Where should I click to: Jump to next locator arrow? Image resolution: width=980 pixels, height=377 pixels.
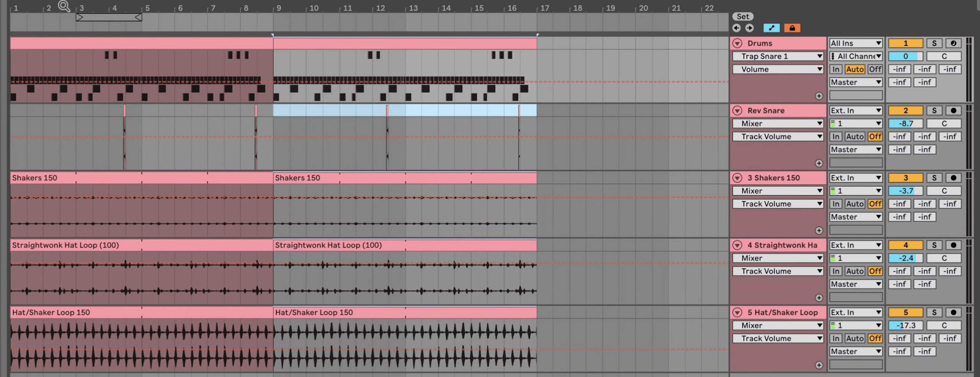[749, 28]
